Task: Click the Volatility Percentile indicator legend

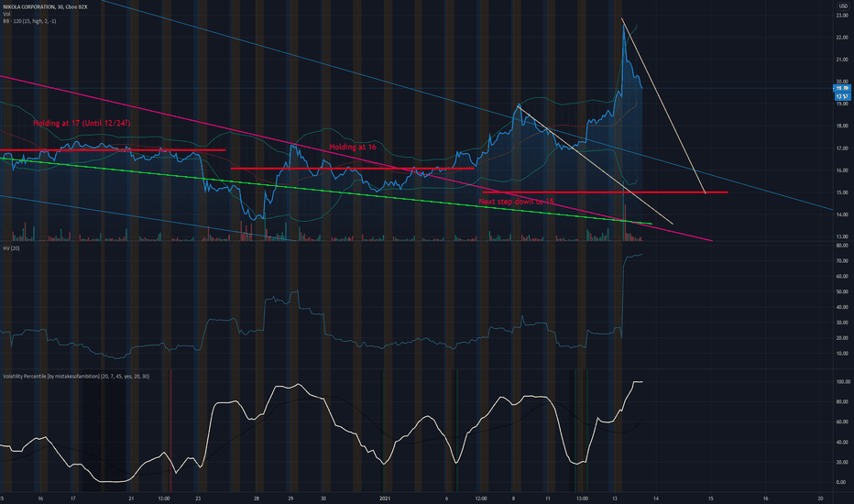Action: 76,376
